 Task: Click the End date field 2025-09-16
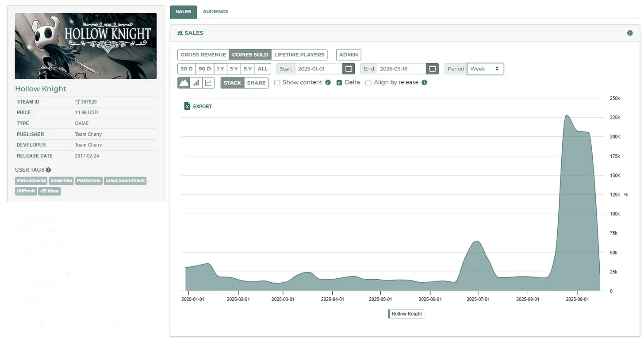pyautogui.click(x=402, y=69)
